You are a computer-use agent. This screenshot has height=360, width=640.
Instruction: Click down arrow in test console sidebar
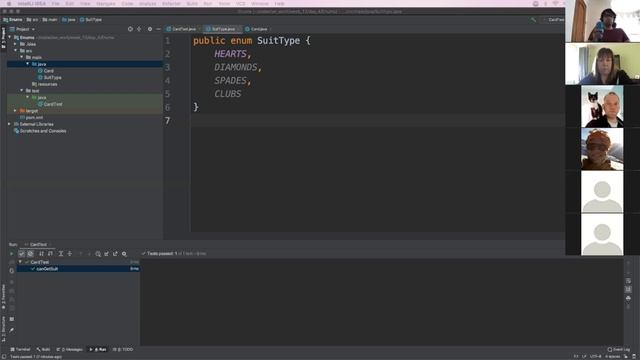[628, 272]
